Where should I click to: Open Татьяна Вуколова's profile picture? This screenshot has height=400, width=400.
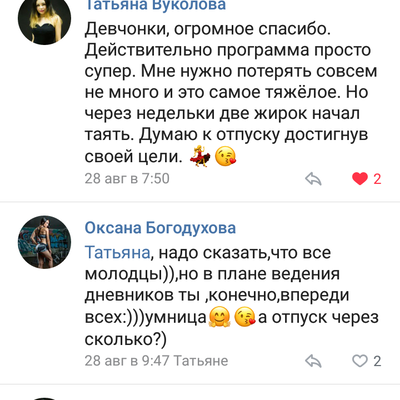click(x=44, y=18)
